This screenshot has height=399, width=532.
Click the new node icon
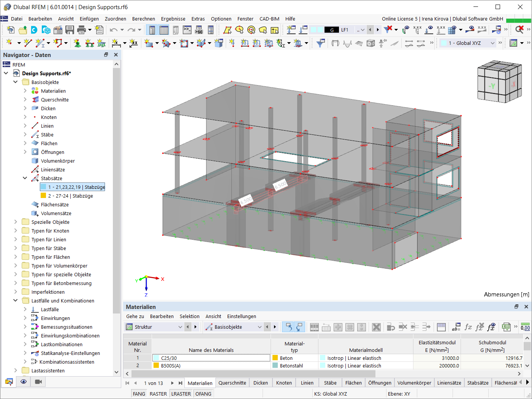click(x=9, y=43)
